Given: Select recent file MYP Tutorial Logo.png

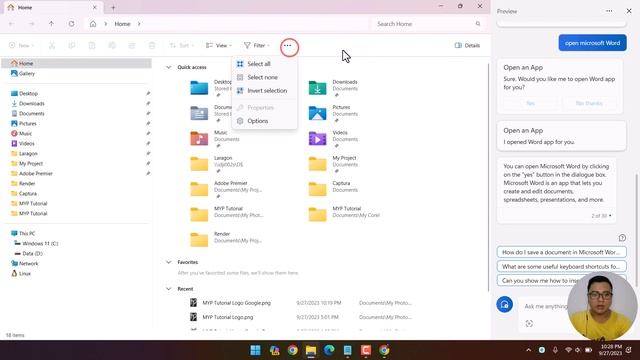Looking at the screenshot, I should pos(228,317).
